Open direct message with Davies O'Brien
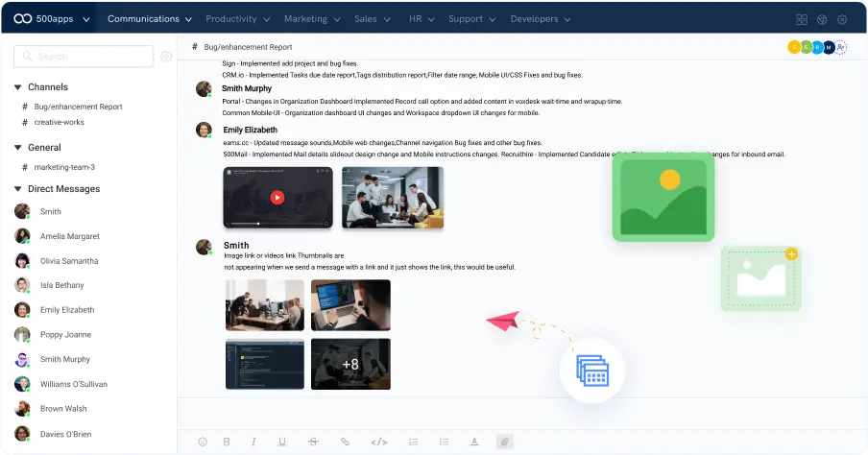868x455 pixels. [53, 434]
